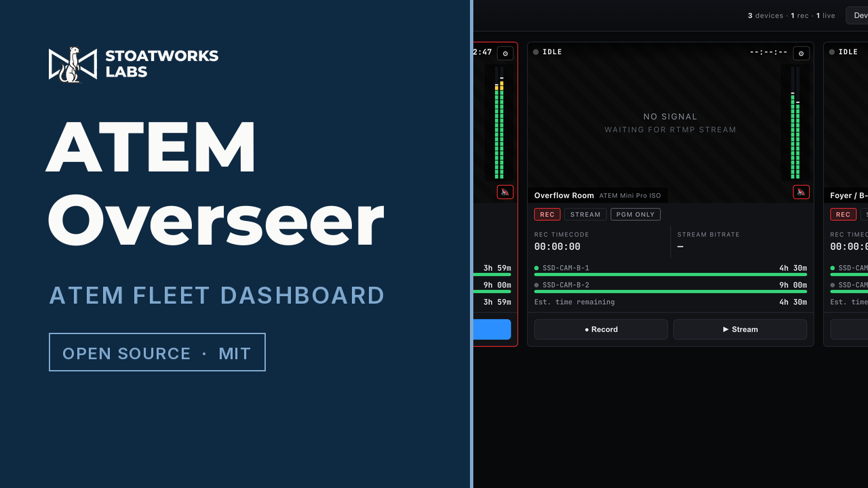Click the SSD-CAM-B-2 disk label
The image size is (868, 488).
[566, 285]
